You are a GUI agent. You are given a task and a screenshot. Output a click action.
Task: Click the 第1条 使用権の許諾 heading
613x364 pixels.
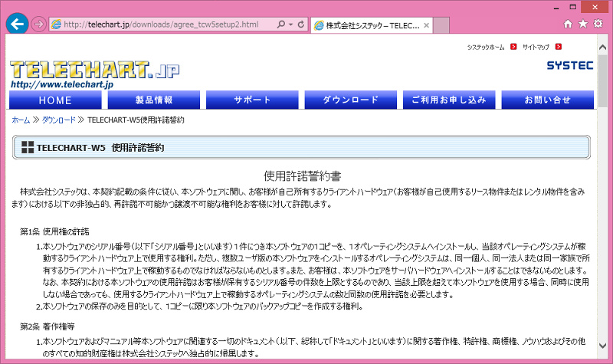[x=54, y=232]
